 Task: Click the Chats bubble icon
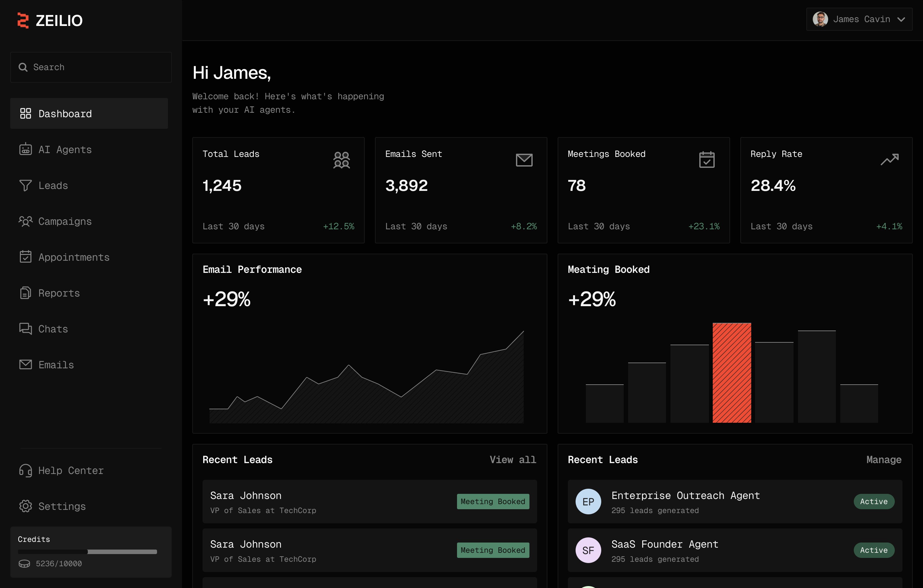(25, 329)
